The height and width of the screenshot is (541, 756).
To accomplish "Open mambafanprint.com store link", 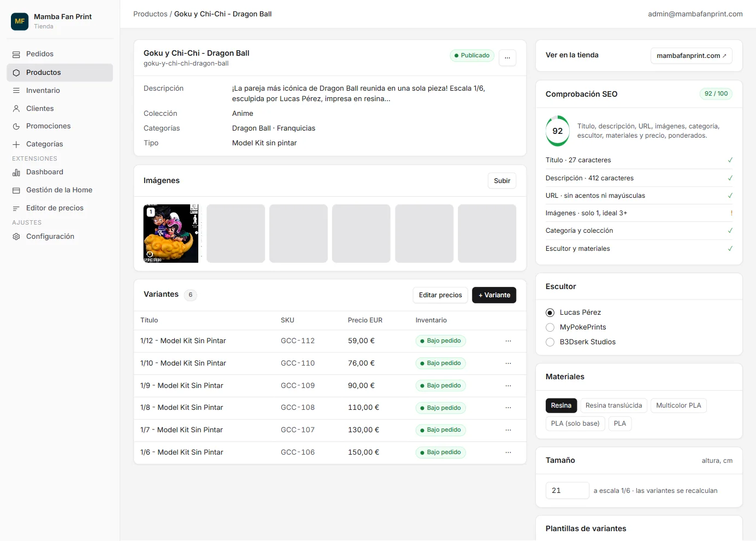I will pyautogui.click(x=692, y=56).
